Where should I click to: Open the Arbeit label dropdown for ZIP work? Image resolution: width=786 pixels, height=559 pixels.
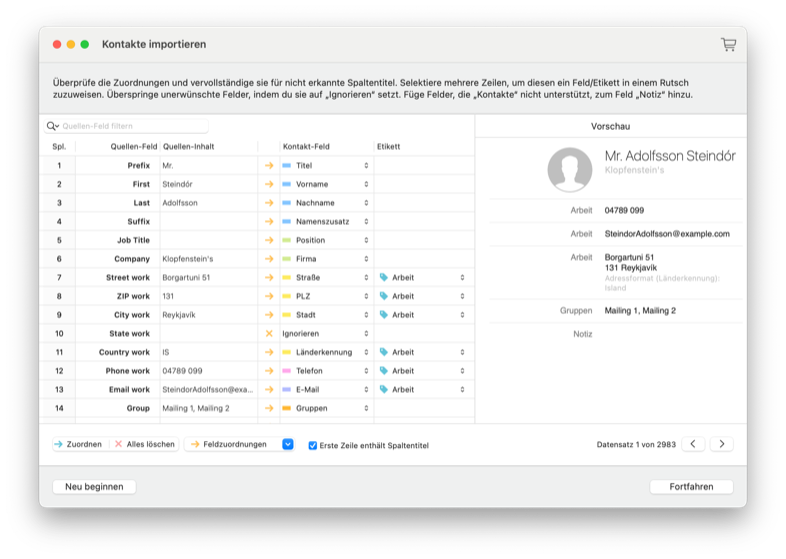point(422,296)
